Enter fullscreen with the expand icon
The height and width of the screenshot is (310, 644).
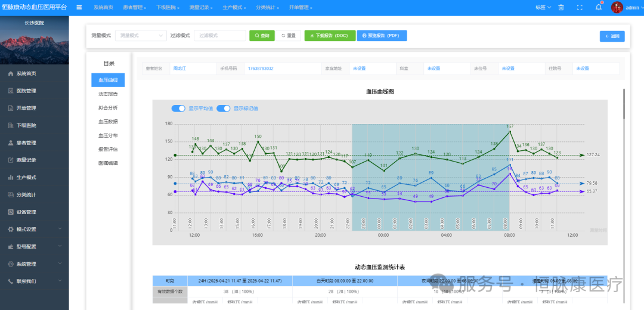[x=580, y=7]
